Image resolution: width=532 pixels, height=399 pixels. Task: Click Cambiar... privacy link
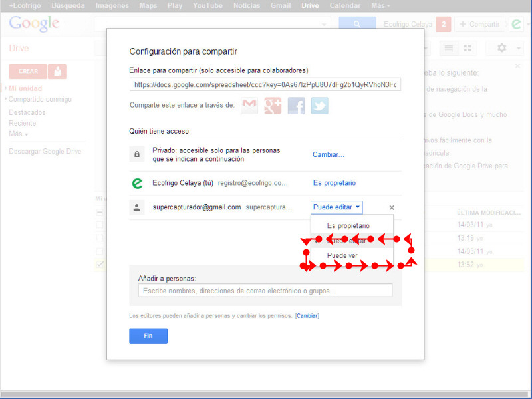(x=328, y=155)
